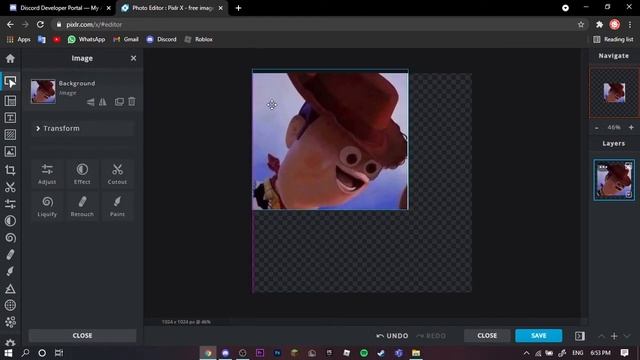Open Cutout in Image panel grid
Screen dimensions: 640x360
(x=117, y=174)
